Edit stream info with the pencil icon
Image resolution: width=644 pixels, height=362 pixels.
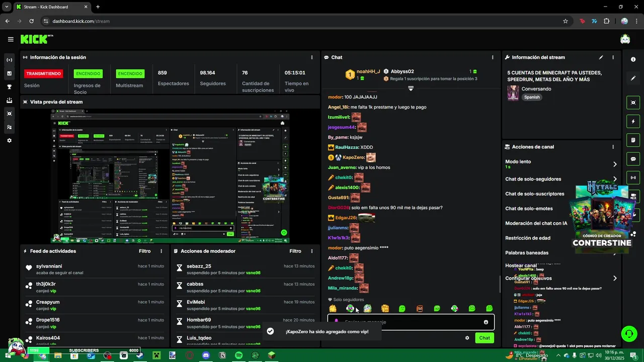click(x=601, y=57)
